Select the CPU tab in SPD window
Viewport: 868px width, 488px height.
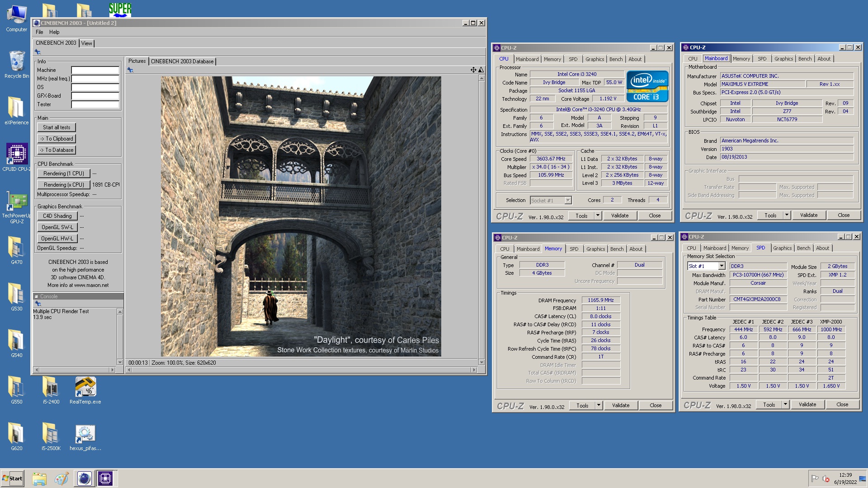tap(691, 248)
